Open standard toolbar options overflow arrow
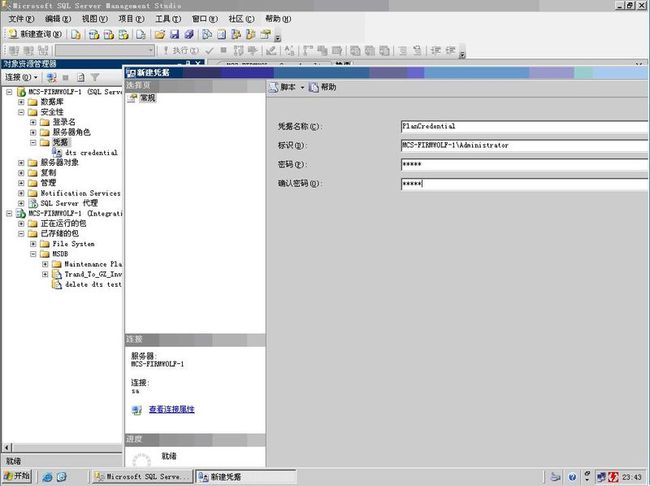Viewport: 650px width, 486px height. coord(278,37)
